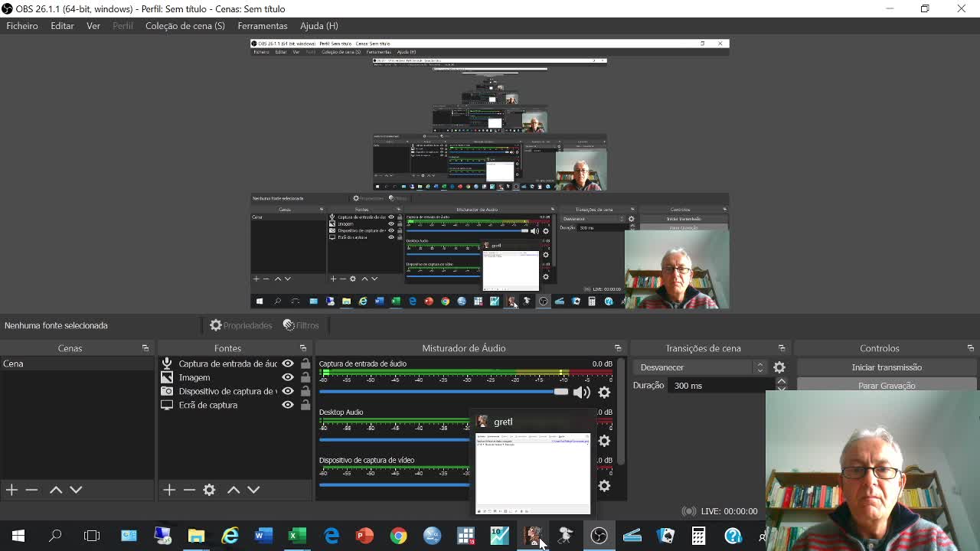Undock the Fontes panel

point(302,348)
